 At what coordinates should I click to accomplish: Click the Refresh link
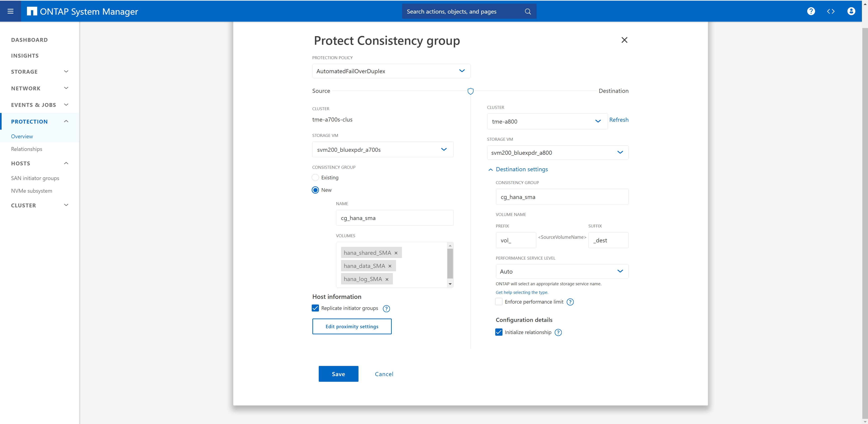[619, 120]
